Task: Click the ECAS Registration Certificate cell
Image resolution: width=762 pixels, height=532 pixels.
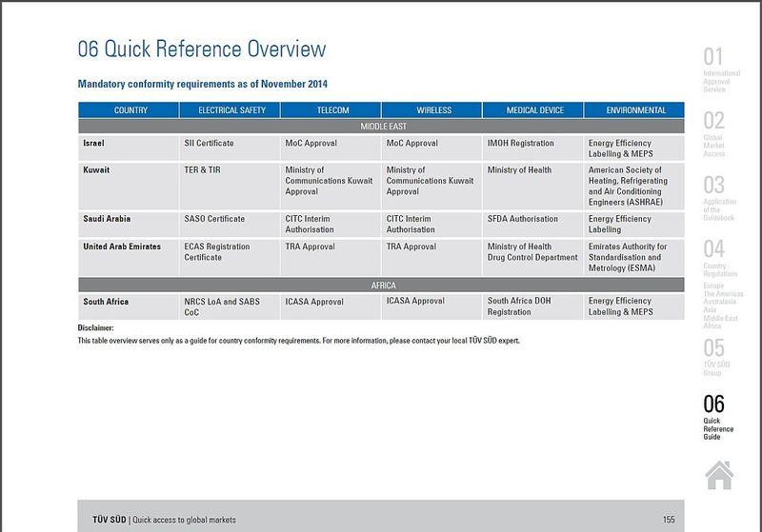Action: (x=230, y=257)
